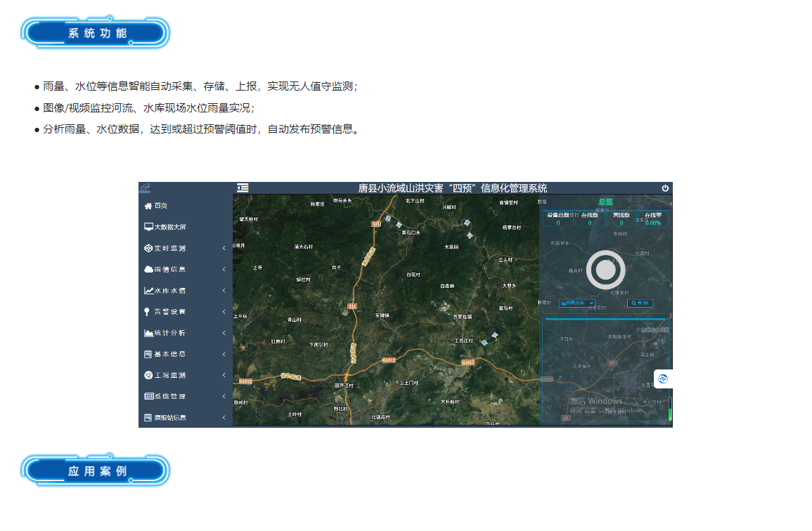Open the 请选择水库 reservoir dropdown
The height and width of the screenshot is (531, 812).
[576, 303]
